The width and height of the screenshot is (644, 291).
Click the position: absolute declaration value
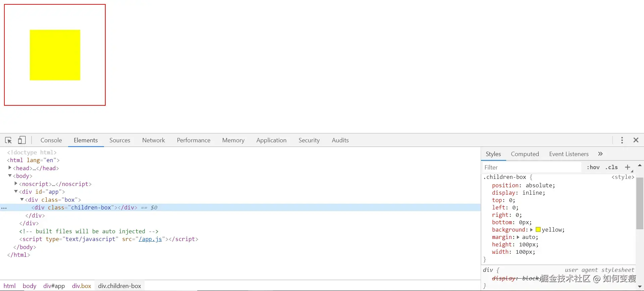pos(539,185)
